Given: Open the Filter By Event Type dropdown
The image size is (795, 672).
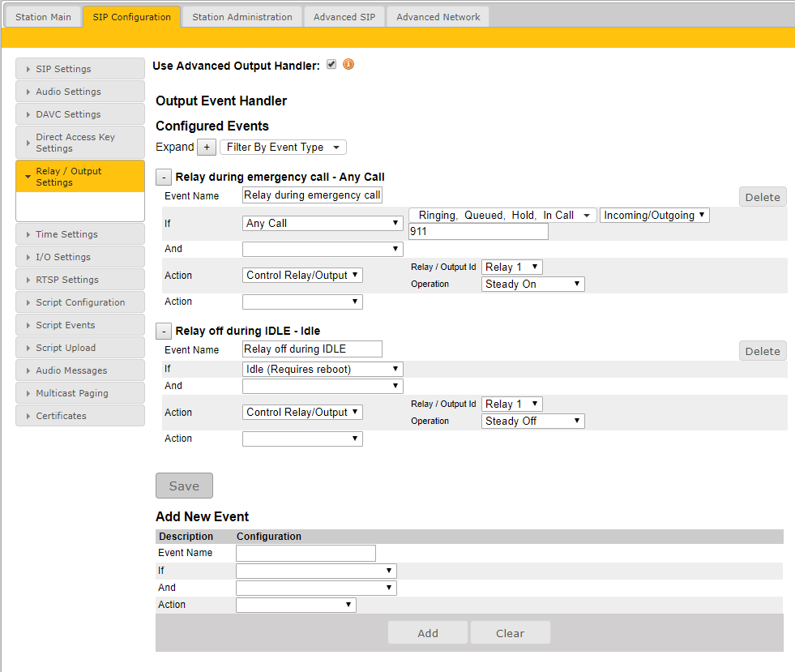Looking at the screenshot, I should (283, 147).
